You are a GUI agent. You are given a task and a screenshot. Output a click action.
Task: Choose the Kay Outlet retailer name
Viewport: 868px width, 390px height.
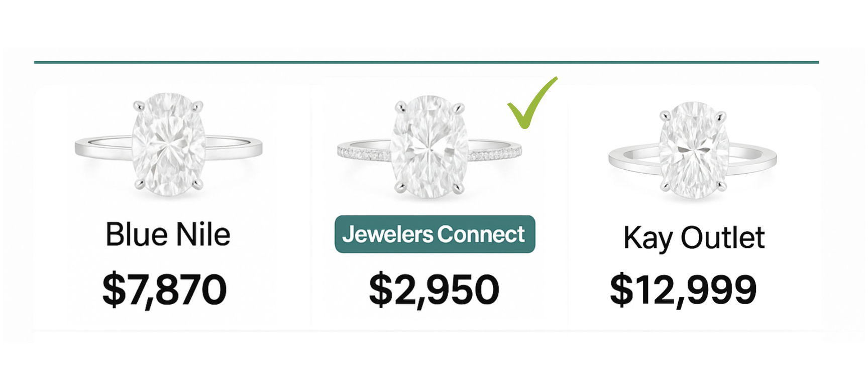pyautogui.click(x=694, y=237)
